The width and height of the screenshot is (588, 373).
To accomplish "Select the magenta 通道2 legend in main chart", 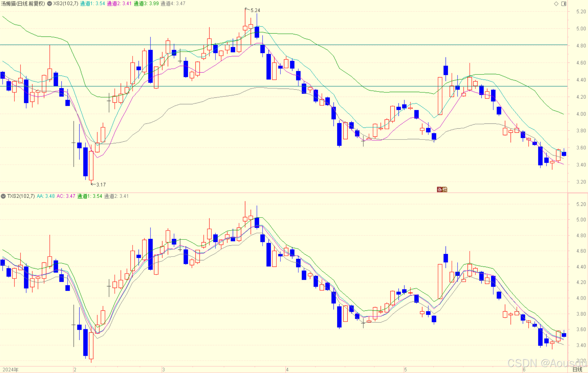I will tap(119, 4).
